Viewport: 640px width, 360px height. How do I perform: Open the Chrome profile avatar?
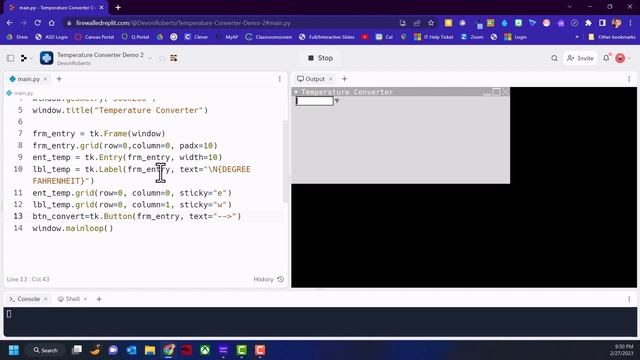click(x=616, y=23)
